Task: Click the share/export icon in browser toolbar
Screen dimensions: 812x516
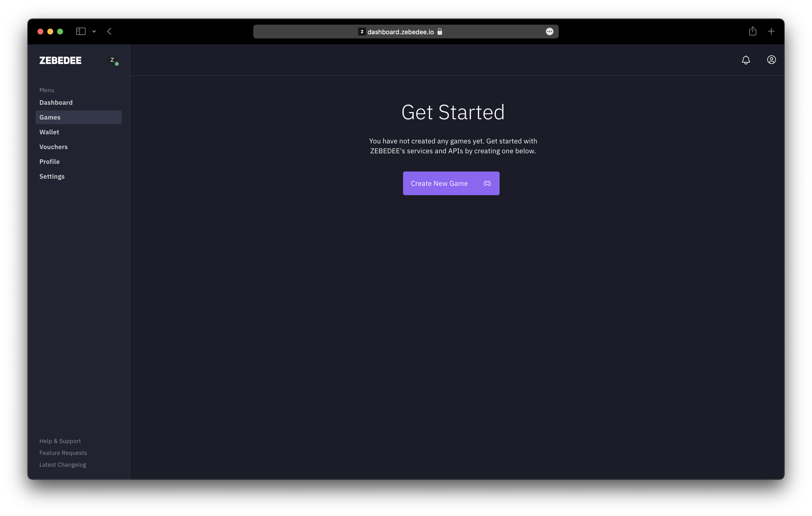Action: coord(752,31)
